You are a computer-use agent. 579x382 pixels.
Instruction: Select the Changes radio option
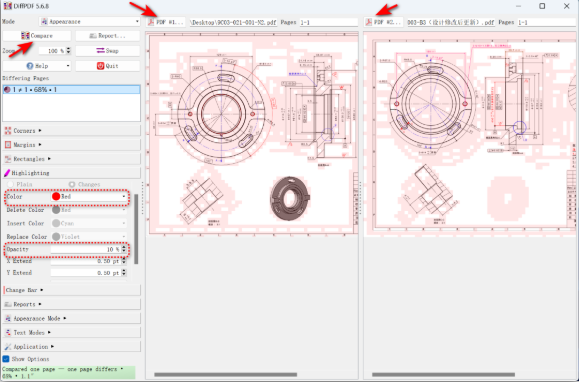(85, 184)
